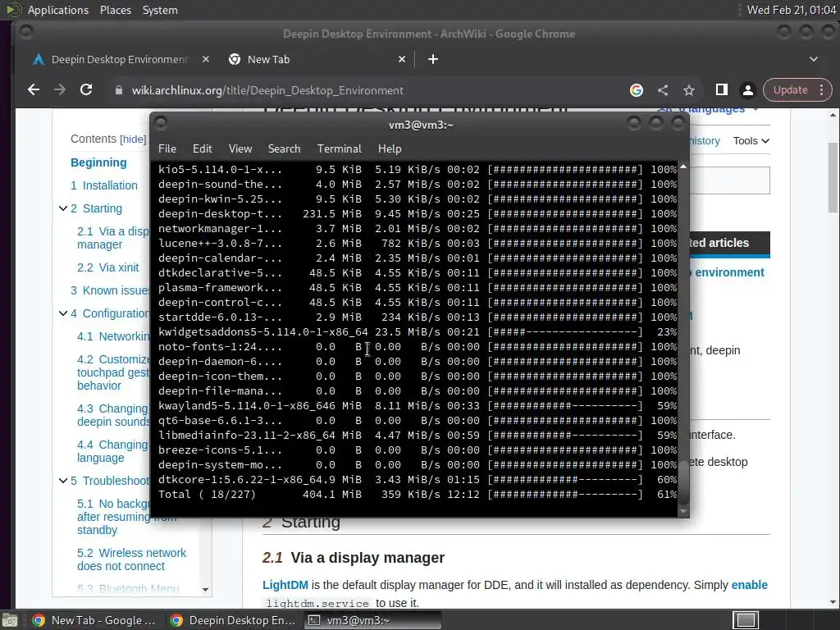The height and width of the screenshot is (630, 840).
Task: Open terminal Search menu
Action: click(284, 149)
